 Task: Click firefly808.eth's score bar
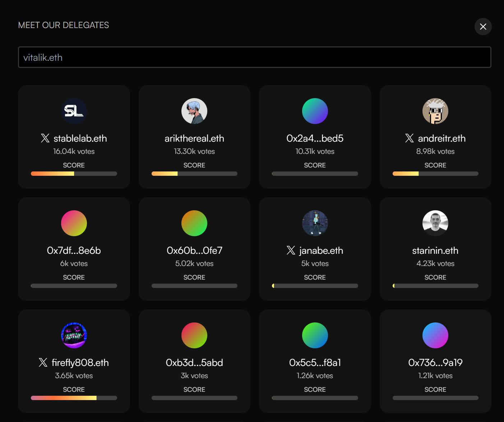74,398
